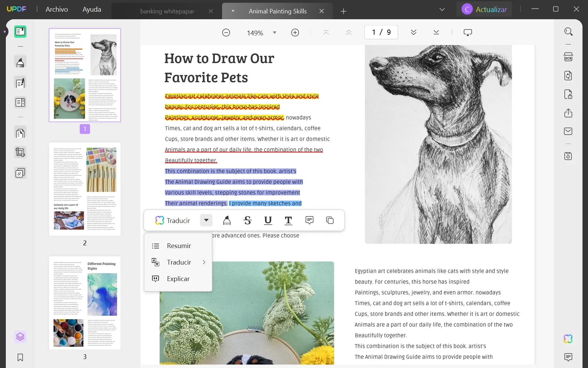
Task: Choose Resumir from the AI menu
Action: click(178, 246)
